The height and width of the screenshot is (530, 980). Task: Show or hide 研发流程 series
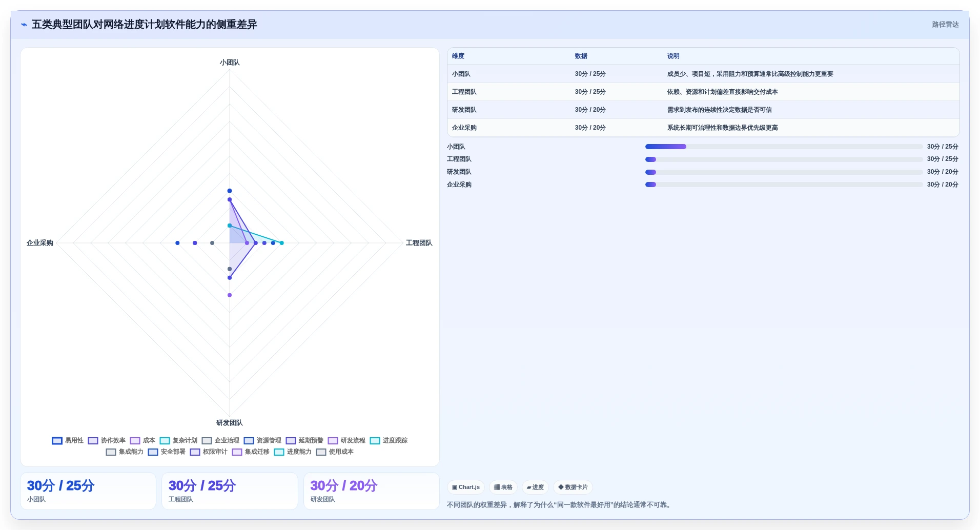pos(346,440)
